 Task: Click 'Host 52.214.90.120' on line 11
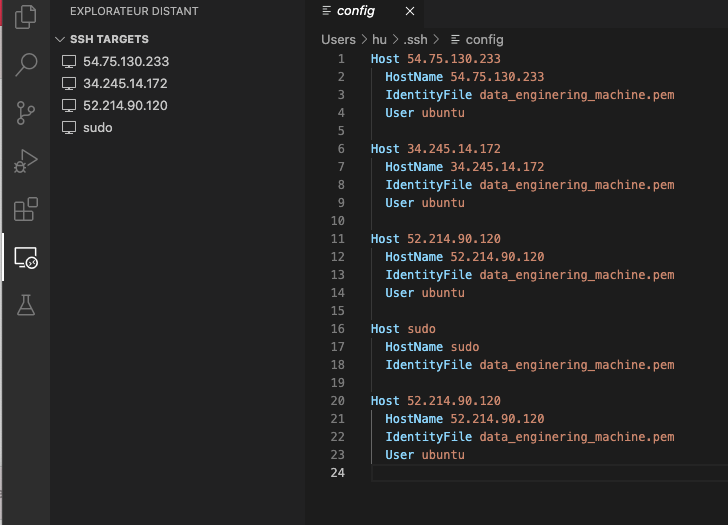click(436, 239)
